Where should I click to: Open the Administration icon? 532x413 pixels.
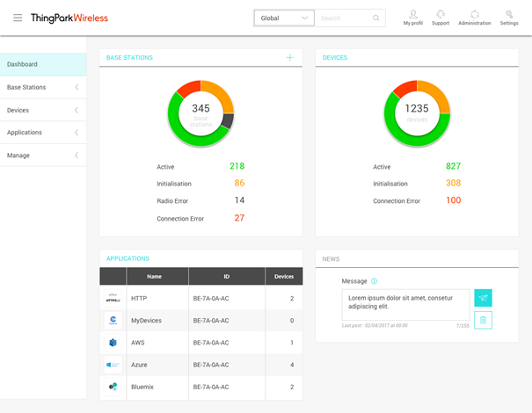pyautogui.click(x=474, y=14)
